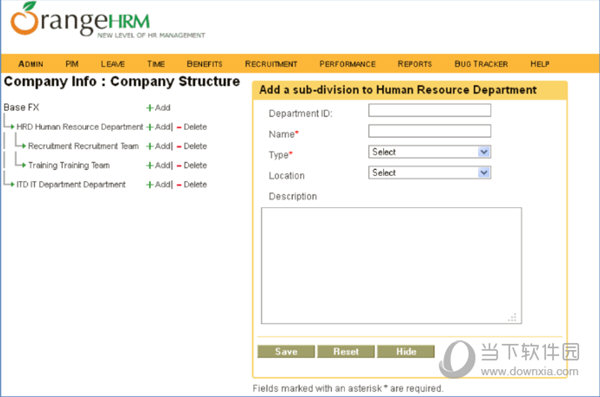Click the Add a sub-division panel title
This screenshot has height=397, width=600.
(x=398, y=90)
